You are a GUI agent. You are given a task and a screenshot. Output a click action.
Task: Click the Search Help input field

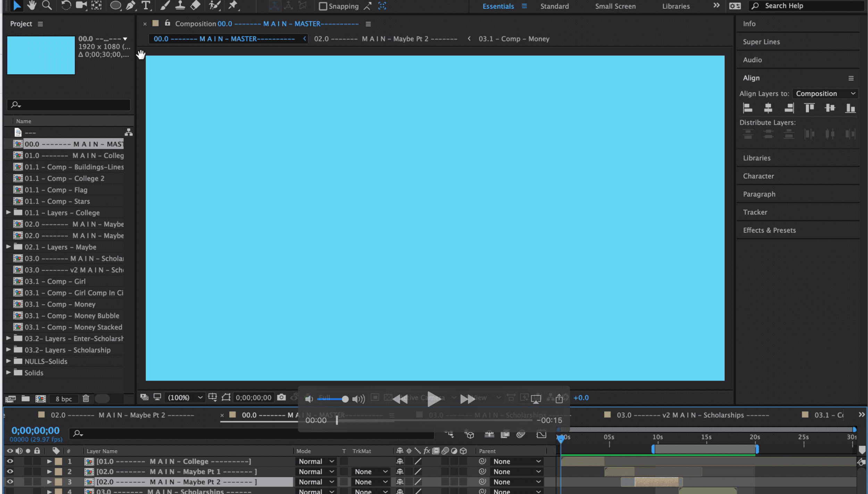(806, 6)
